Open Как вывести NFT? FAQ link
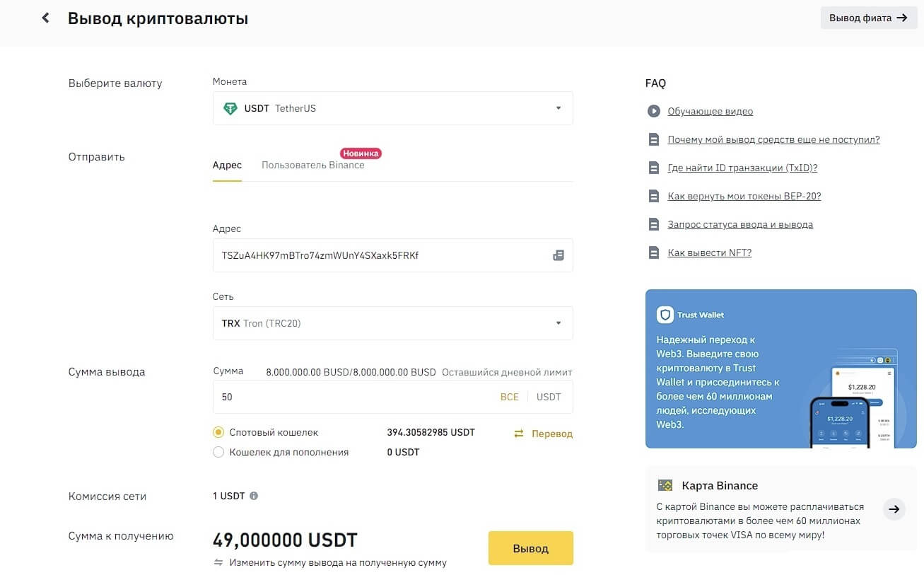Viewport: 924px width, 575px height. pyautogui.click(x=709, y=252)
